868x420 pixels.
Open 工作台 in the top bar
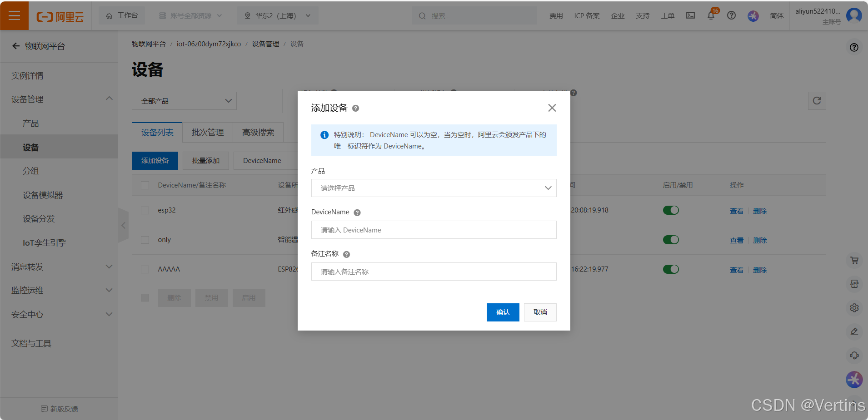[122, 15]
